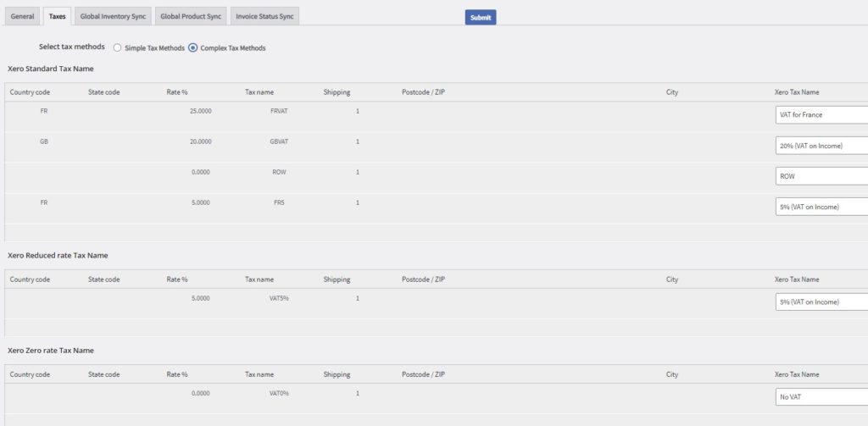868x426 pixels.
Task: Open the General tab
Action: [22, 17]
